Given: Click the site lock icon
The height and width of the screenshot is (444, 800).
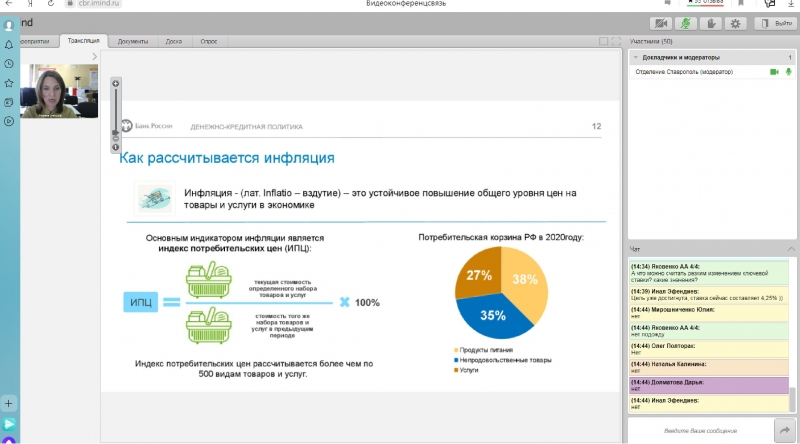Looking at the screenshot, I should click(x=70, y=4).
